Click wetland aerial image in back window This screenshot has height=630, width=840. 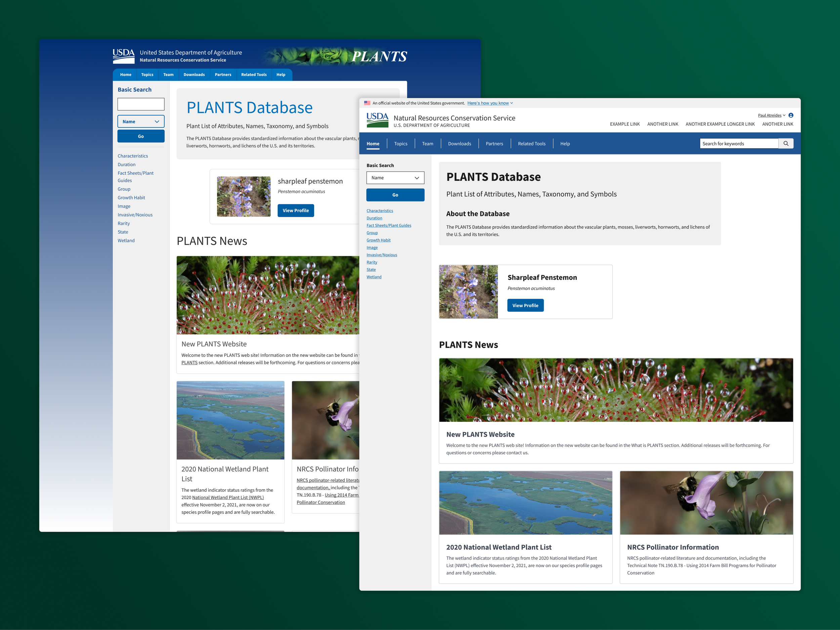click(x=230, y=420)
